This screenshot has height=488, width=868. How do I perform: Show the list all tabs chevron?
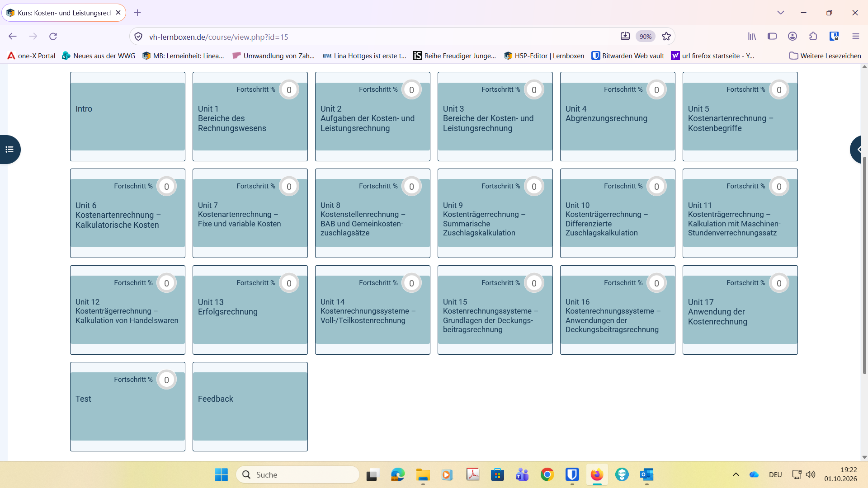click(x=781, y=13)
